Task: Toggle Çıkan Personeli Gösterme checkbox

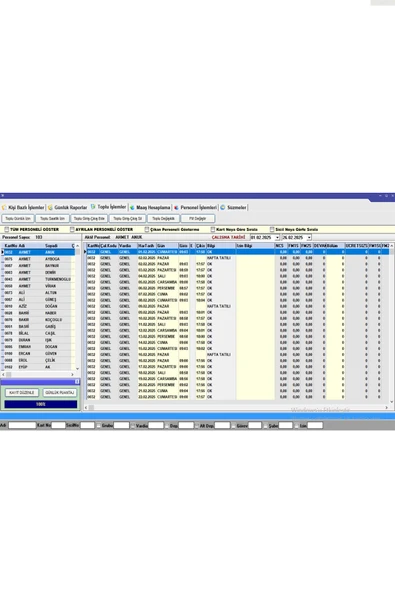Action: 147,230
